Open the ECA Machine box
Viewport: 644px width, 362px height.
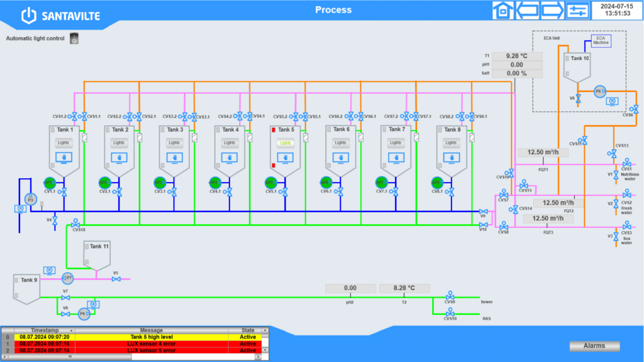tap(601, 41)
